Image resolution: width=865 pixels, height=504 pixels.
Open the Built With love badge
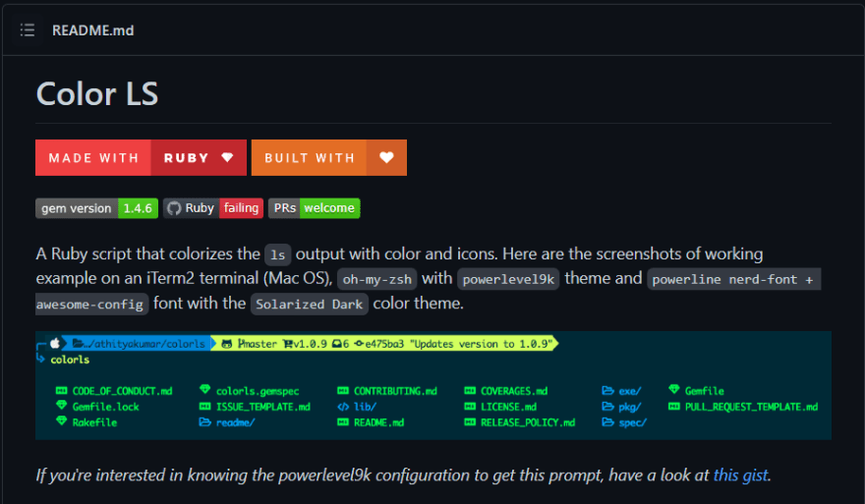tap(328, 158)
